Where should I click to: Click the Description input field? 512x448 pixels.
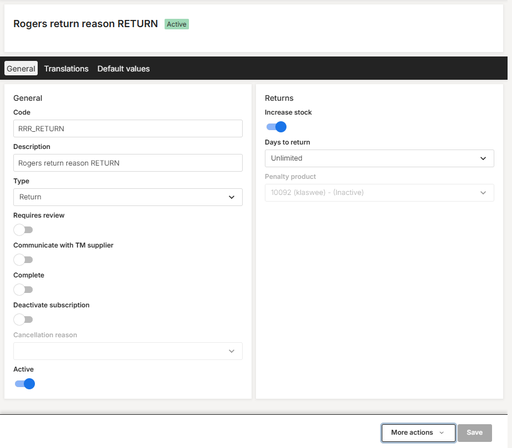[x=128, y=163]
